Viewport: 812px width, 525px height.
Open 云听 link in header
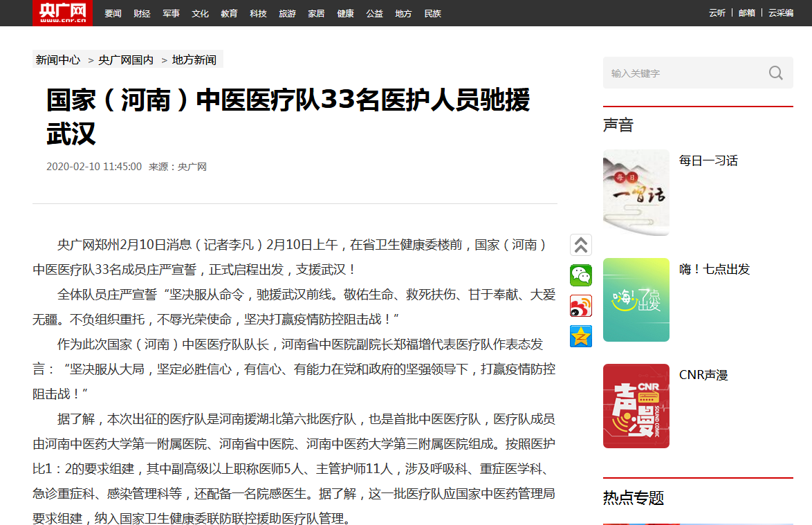(717, 13)
